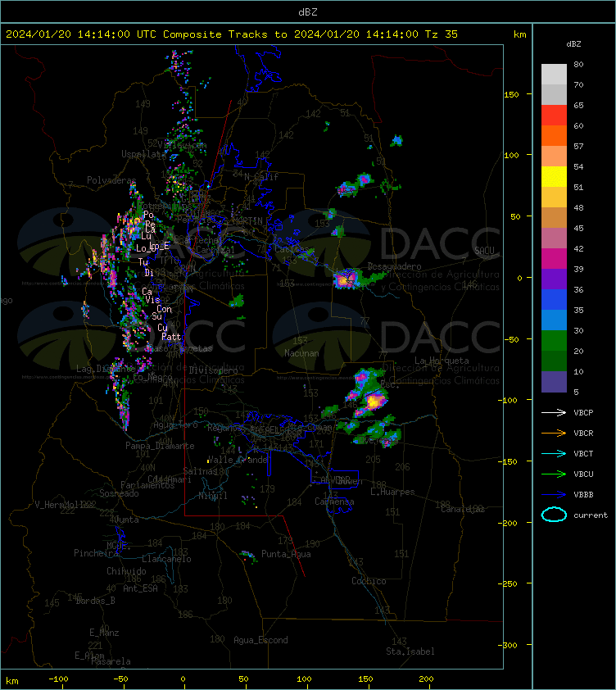This screenshot has width=616, height=690.
Task: Click the dBZ title at the top
Action: [307, 11]
